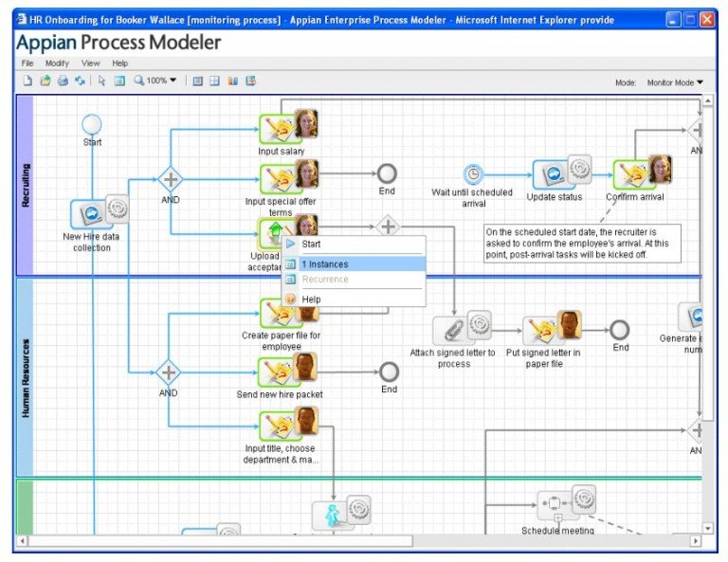This screenshot has width=728, height=562.
Task: Open the File menu
Action: [x=27, y=63]
